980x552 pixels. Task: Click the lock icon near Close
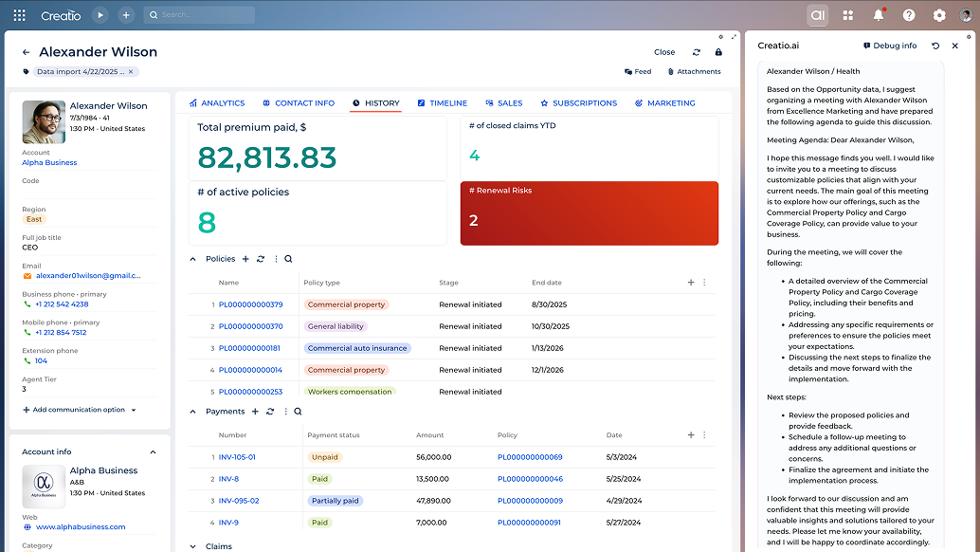(x=718, y=52)
